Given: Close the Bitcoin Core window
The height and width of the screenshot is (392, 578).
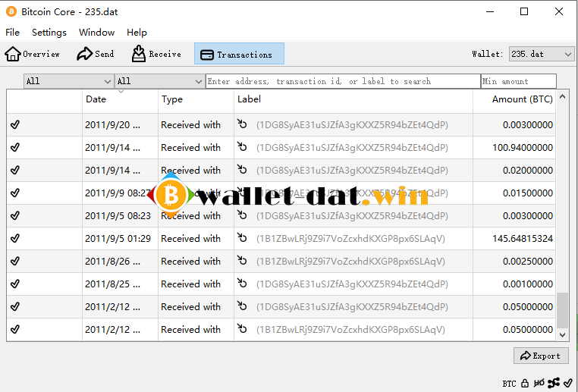Looking at the screenshot, I should click(559, 12).
